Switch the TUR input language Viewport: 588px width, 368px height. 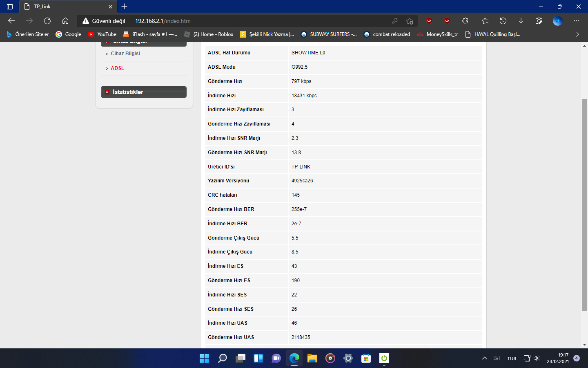tap(512, 359)
